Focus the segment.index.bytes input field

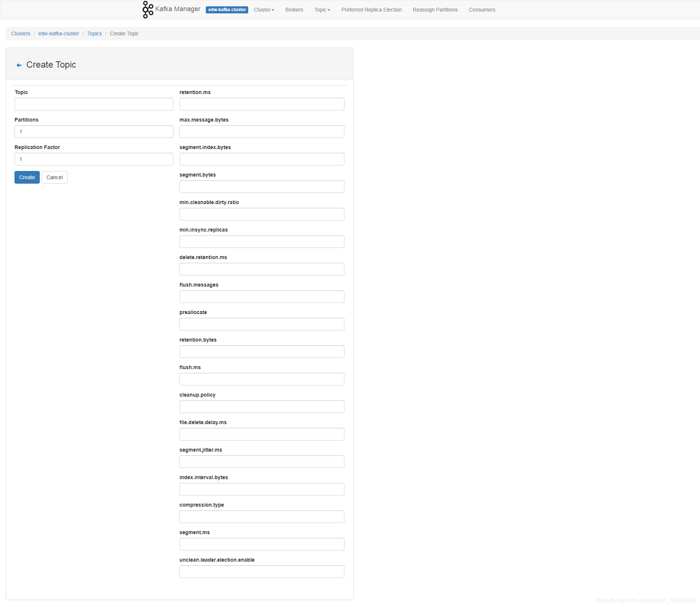pyautogui.click(x=262, y=159)
